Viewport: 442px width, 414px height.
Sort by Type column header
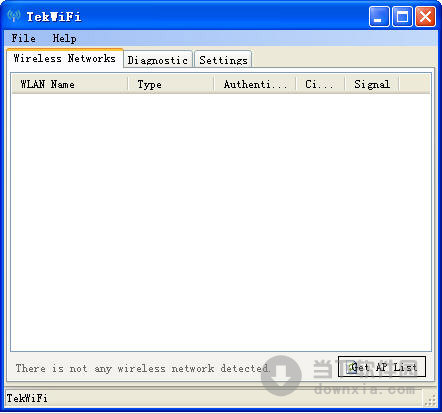pos(171,84)
